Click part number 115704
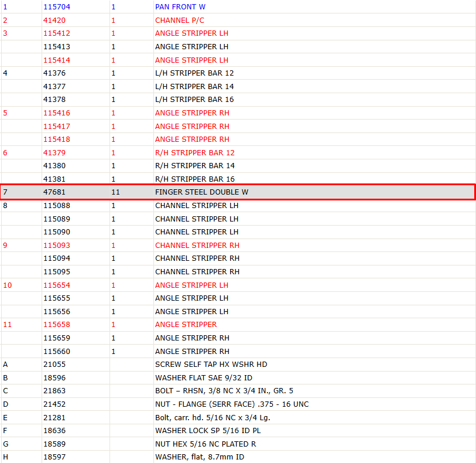 coord(57,6)
